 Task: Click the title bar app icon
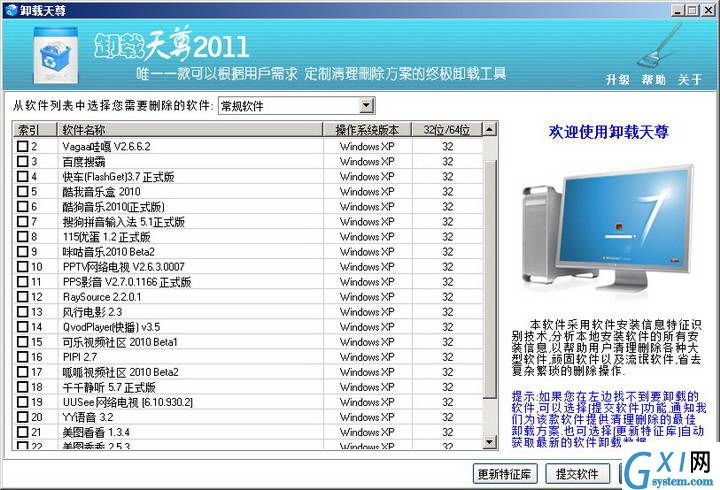click(x=11, y=10)
